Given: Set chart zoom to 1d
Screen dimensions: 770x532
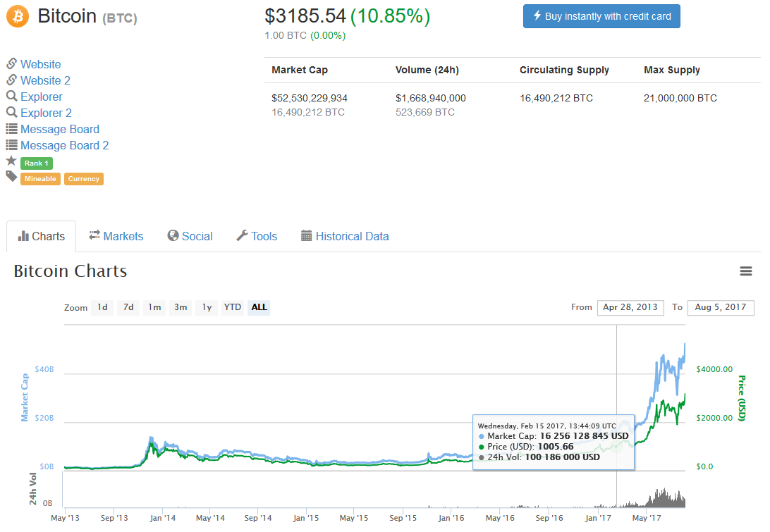Looking at the screenshot, I should pos(102,307).
